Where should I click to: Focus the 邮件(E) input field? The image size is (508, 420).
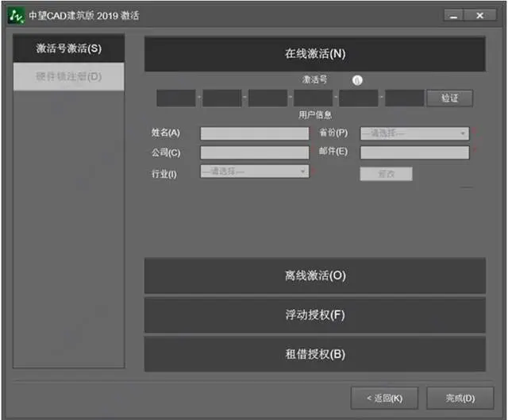pos(414,152)
